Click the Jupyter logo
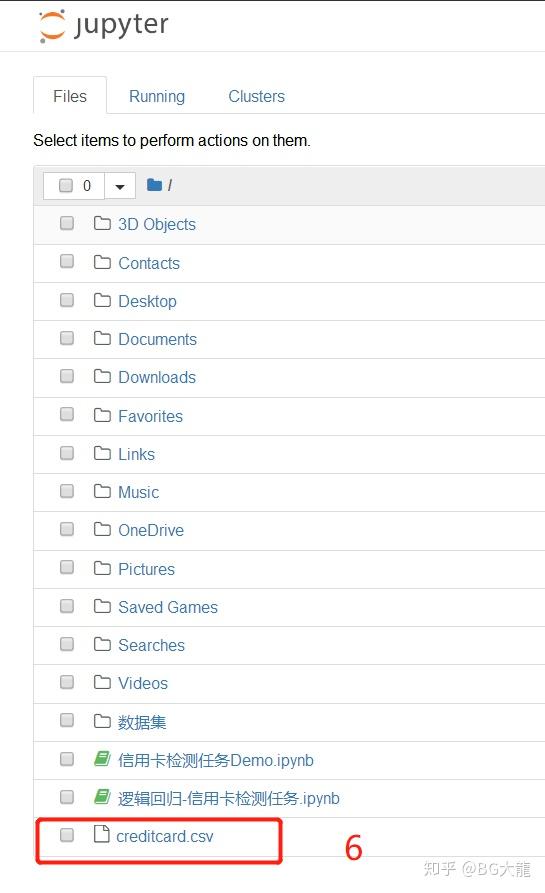This screenshot has height=893, width=545. click(104, 25)
